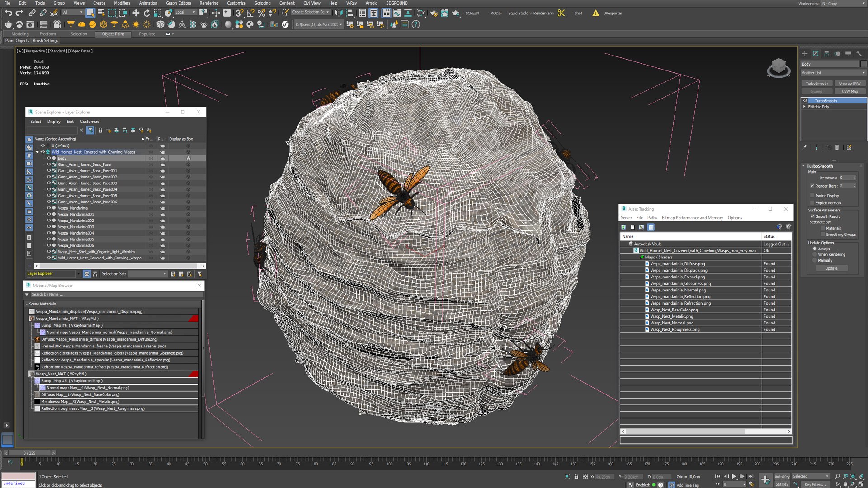Open the Modifiers menu
Screen dimensions: 868x488
[122, 3]
